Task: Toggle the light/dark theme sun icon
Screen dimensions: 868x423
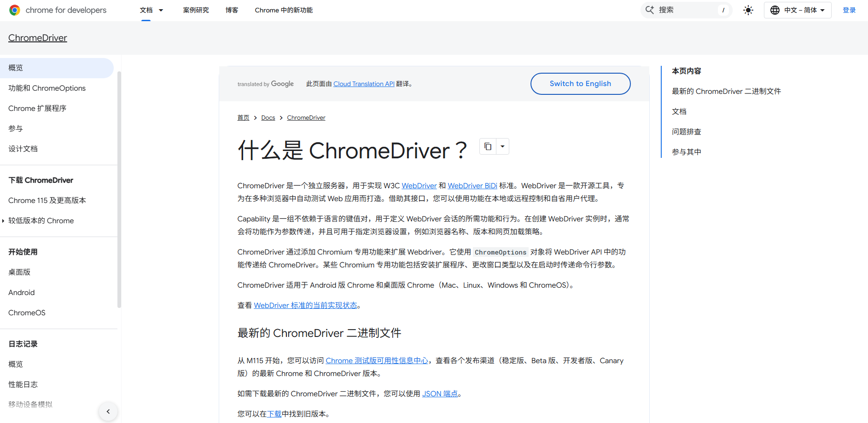Action: (748, 10)
